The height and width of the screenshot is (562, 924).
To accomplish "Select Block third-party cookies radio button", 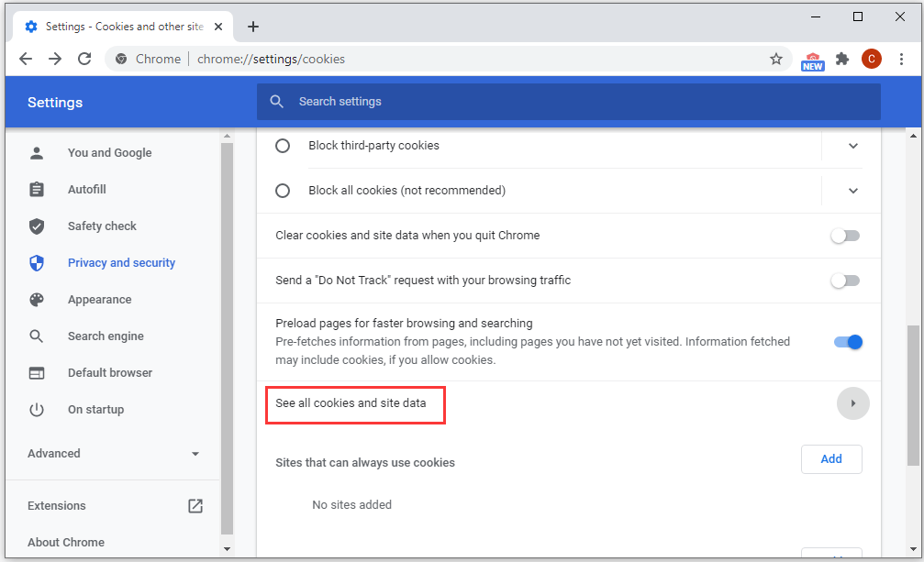I will (x=283, y=146).
